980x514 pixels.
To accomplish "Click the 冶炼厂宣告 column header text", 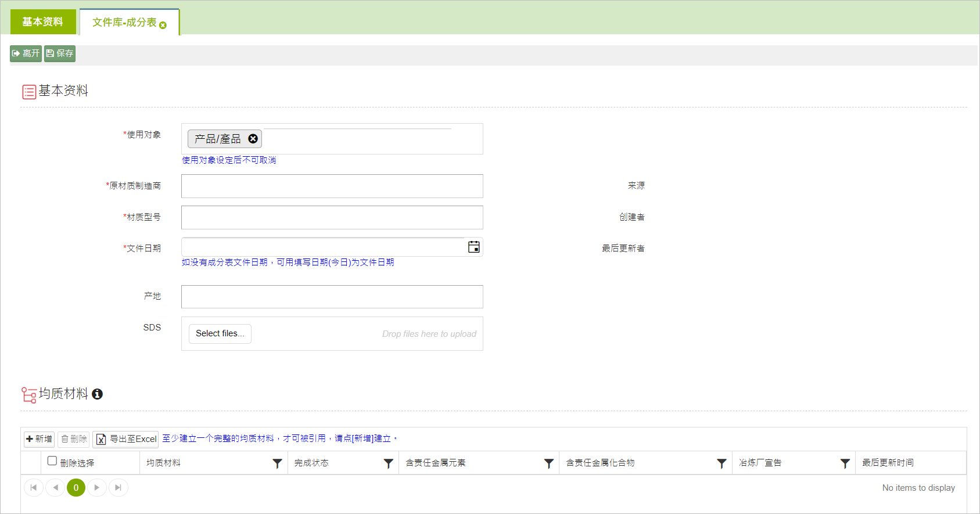I will tap(760, 463).
